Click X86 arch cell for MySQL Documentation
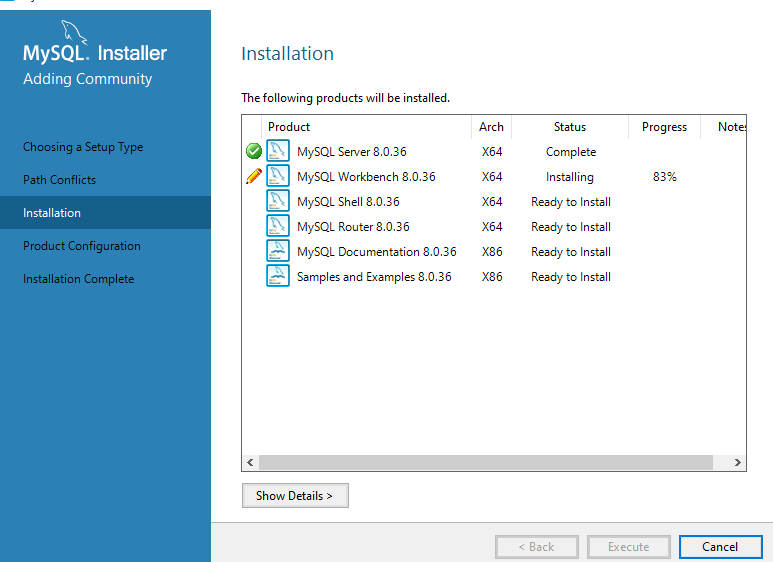The width and height of the screenshot is (773, 562). [492, 252]
